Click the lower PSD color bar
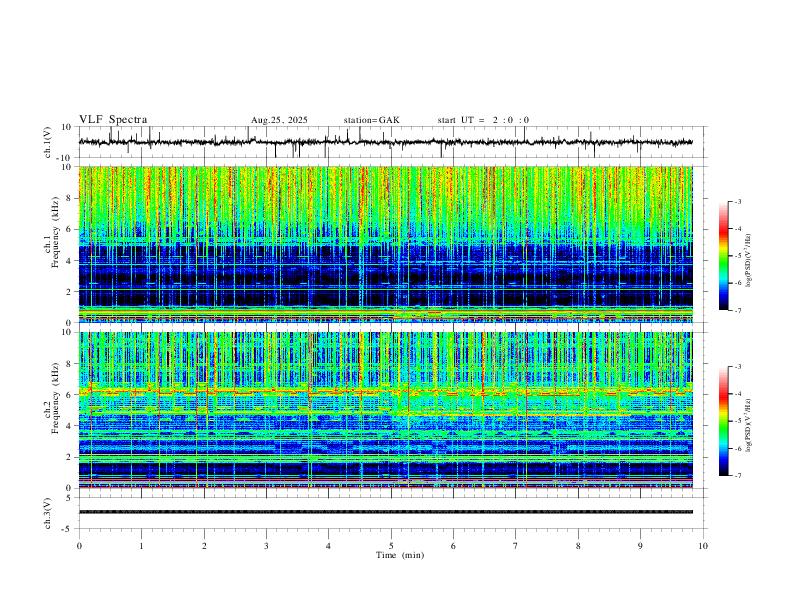 click(x=723, y=421)
